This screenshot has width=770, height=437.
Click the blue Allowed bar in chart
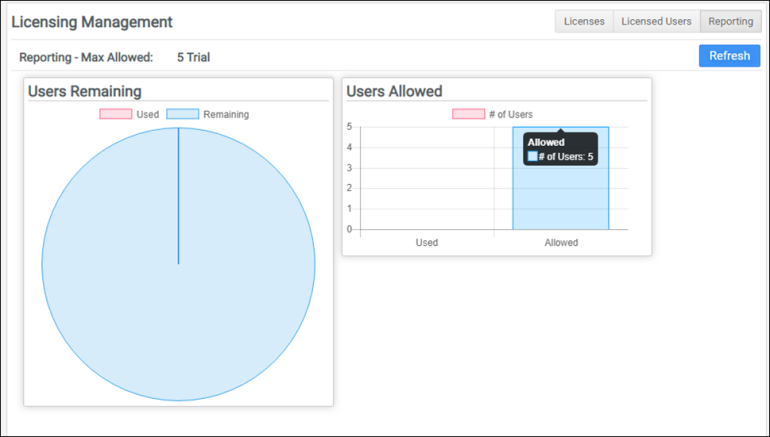[x=560, y=200]
